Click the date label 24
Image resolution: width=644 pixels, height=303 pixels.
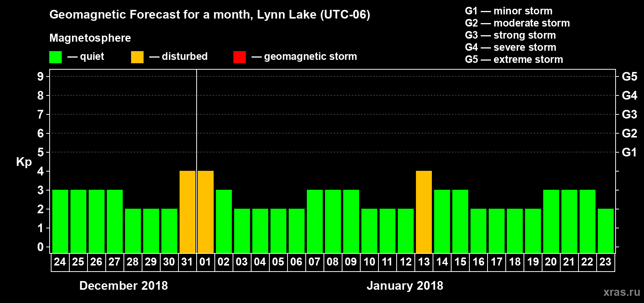[x=60, y=262]
